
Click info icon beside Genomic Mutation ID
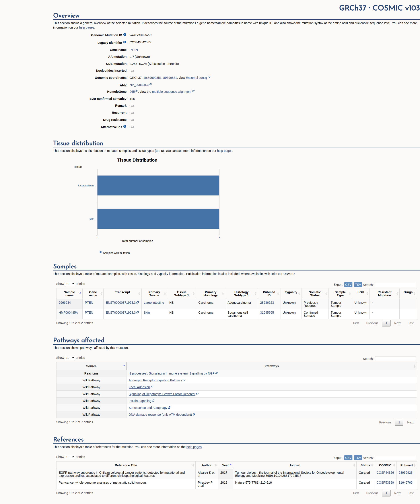click(125, 35)
